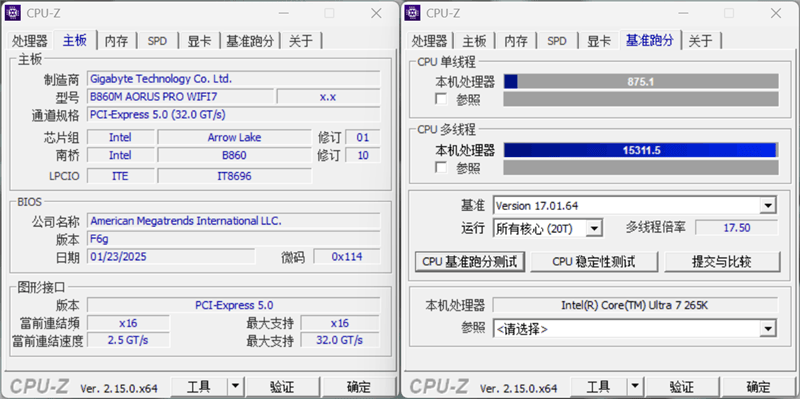This screenshot has height=399, width=800.
Task: Open the 内存 tab in the right window
Action: tap(516, 41)
